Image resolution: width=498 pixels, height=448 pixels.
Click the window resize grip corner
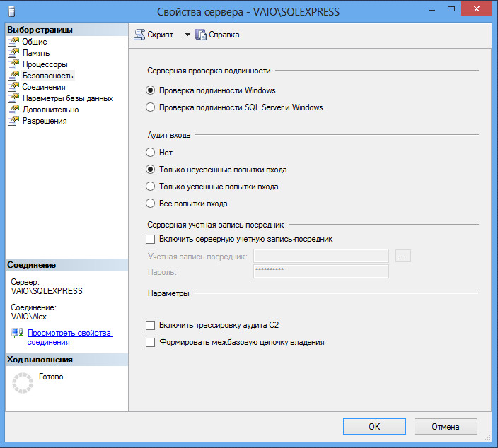click(x=487, y=438)
